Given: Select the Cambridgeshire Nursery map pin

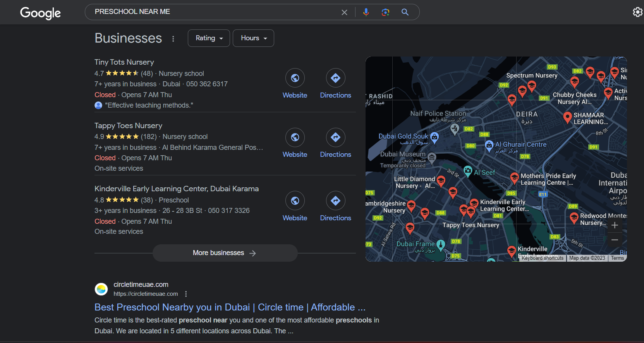Looking at the screenshot, I should 411,206.
